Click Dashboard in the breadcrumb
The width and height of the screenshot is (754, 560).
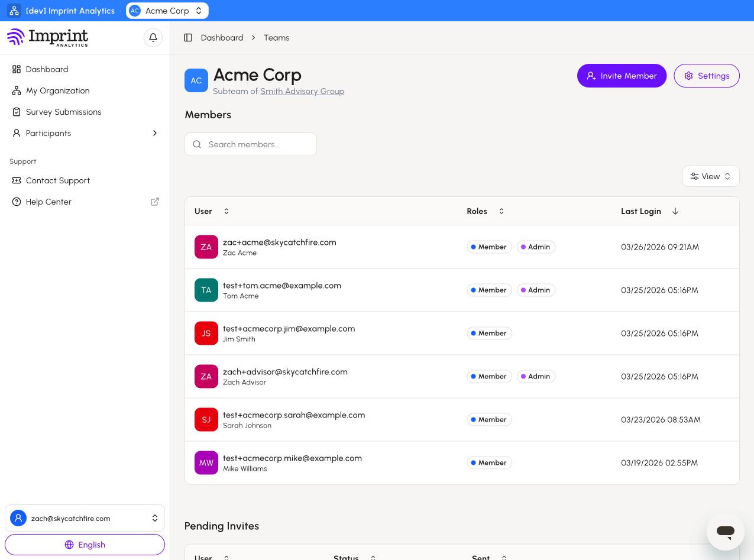pyautogui.click(x=222, y=38)
